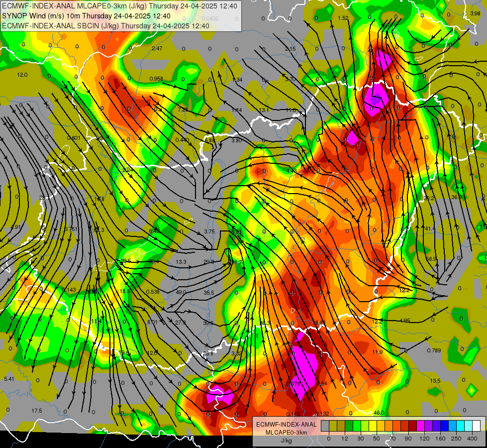Click the map value 8.01

[x=152, y=322]
